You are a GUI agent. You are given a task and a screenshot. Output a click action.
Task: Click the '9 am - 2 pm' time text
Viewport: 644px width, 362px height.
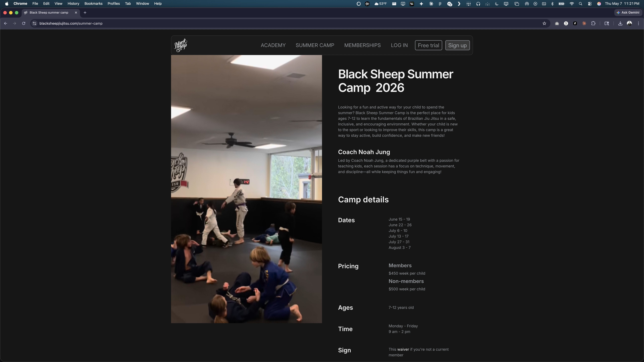399,332
